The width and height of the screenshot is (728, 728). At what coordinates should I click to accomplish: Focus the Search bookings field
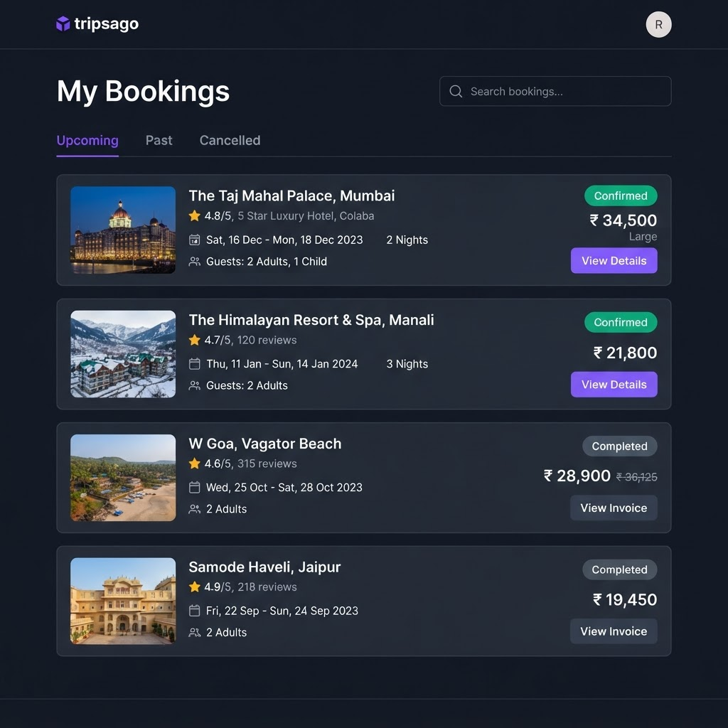[555, 91]
